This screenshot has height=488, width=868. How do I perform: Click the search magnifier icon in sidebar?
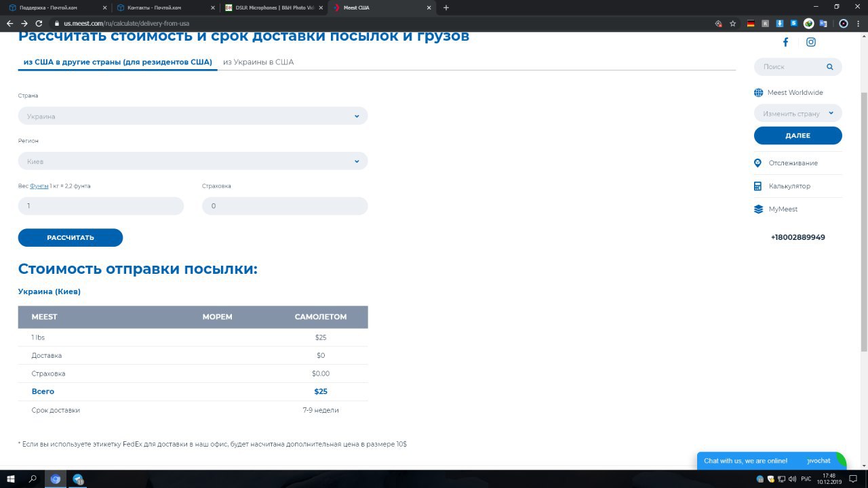coord(829,66)
